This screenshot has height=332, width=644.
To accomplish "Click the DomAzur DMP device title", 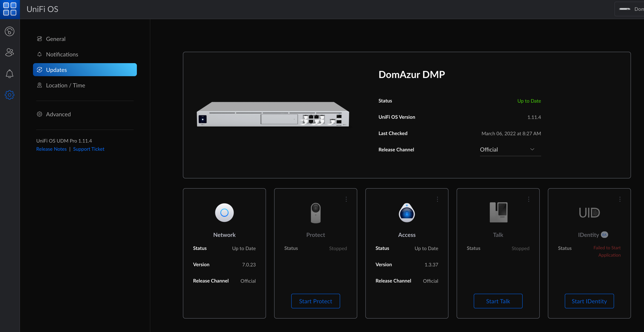I will point(412,75).
